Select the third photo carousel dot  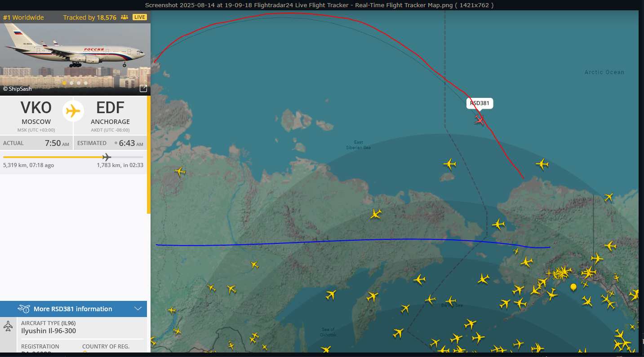(79, 83)
